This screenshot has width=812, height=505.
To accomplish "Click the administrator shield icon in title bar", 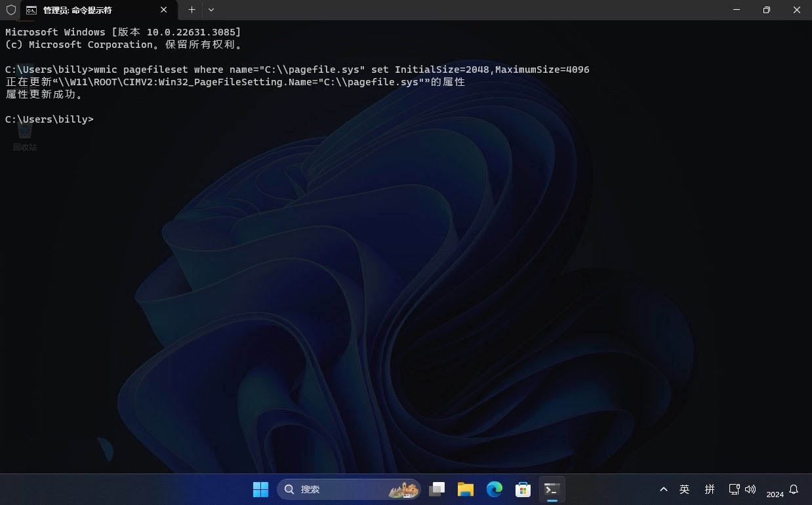I will 10,10.
